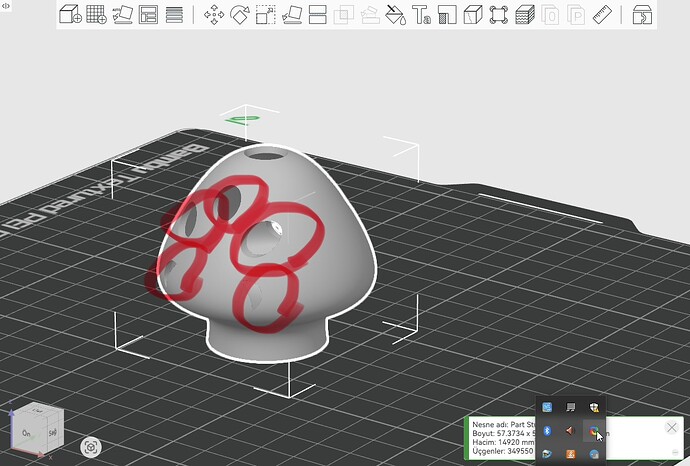Image resolution: width=690 pixels, height=466 pixels.
Task: Run the Auto Orient tool
Action: [x=122, y=15]
